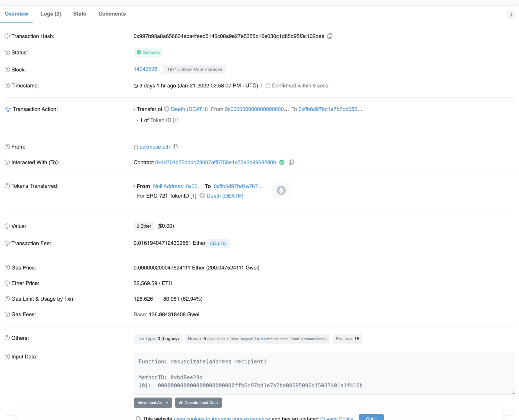Click the $36.70 fee price badge
This screenshot has height=420, width=519.
(218, 243)
